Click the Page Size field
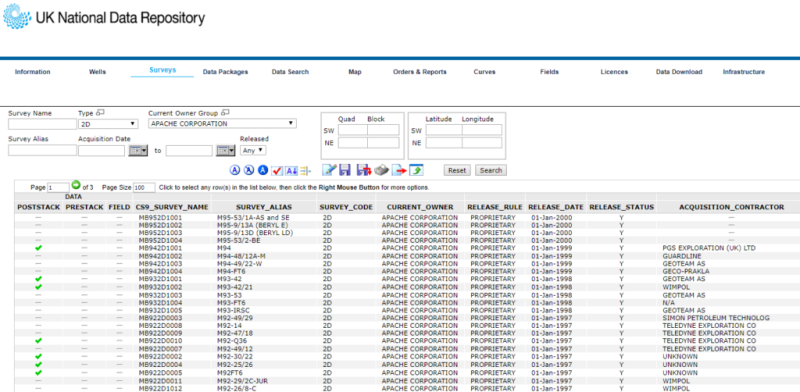This screenshot has width=800, height=392. point(144,188)
